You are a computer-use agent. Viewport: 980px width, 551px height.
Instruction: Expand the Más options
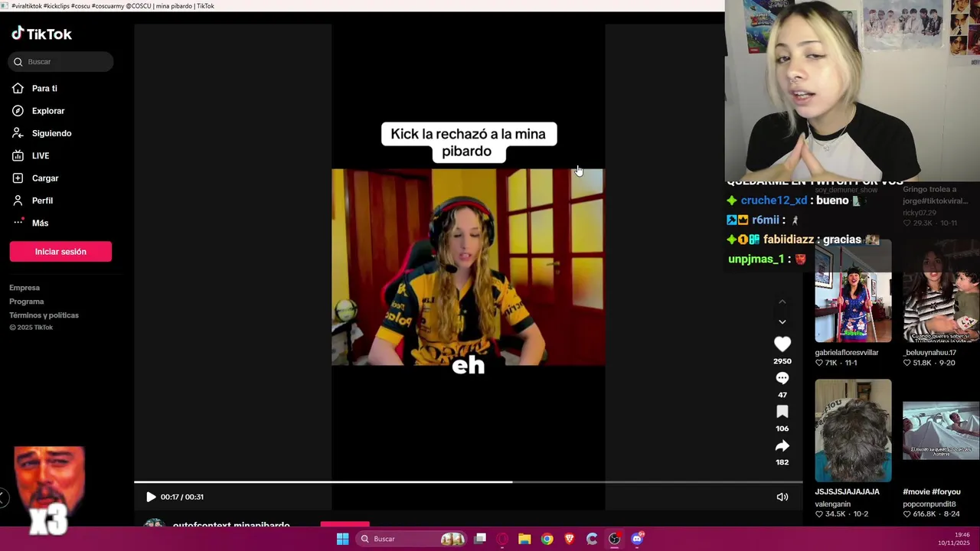(x=40, y=223)
